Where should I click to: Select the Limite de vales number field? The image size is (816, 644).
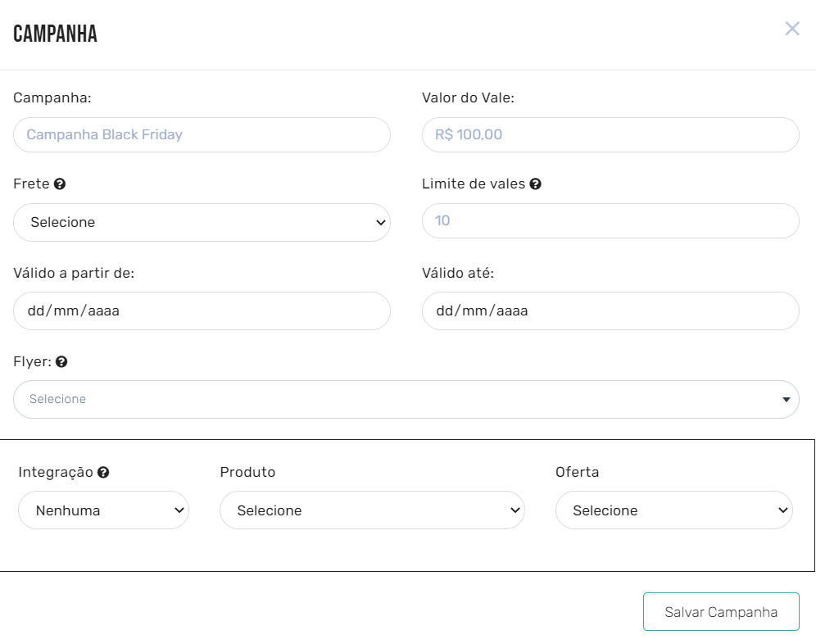click(610, 220)
